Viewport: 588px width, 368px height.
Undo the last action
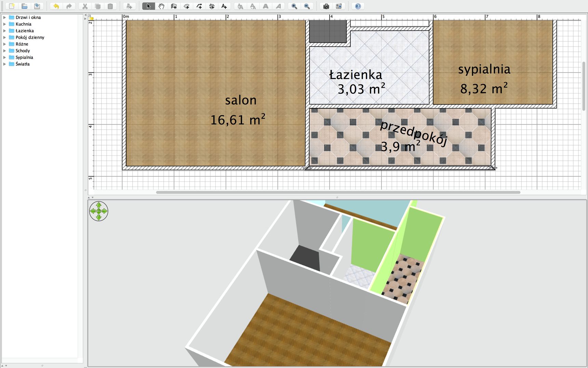tap(56, 6)
